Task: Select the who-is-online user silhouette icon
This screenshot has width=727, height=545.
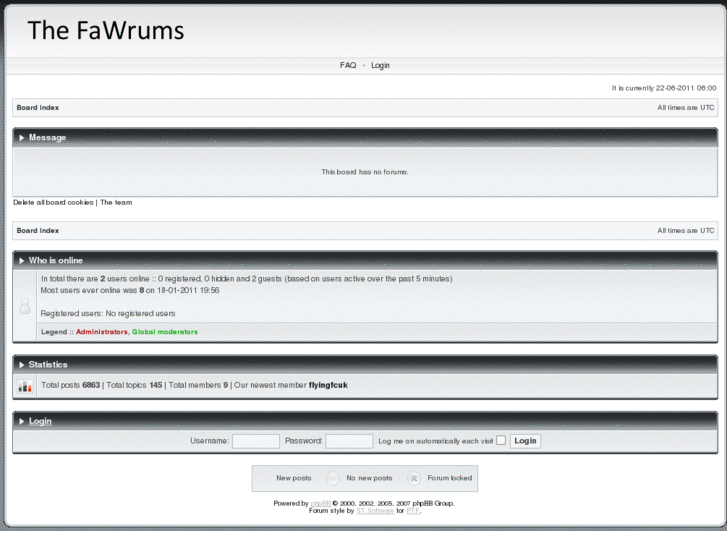Action: (x=25, y=306)
